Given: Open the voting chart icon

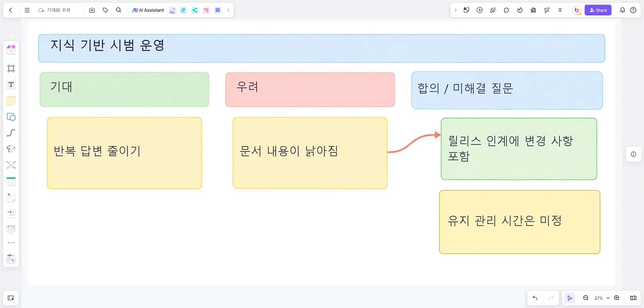Looking at the screenshot, I should point(533,10).
